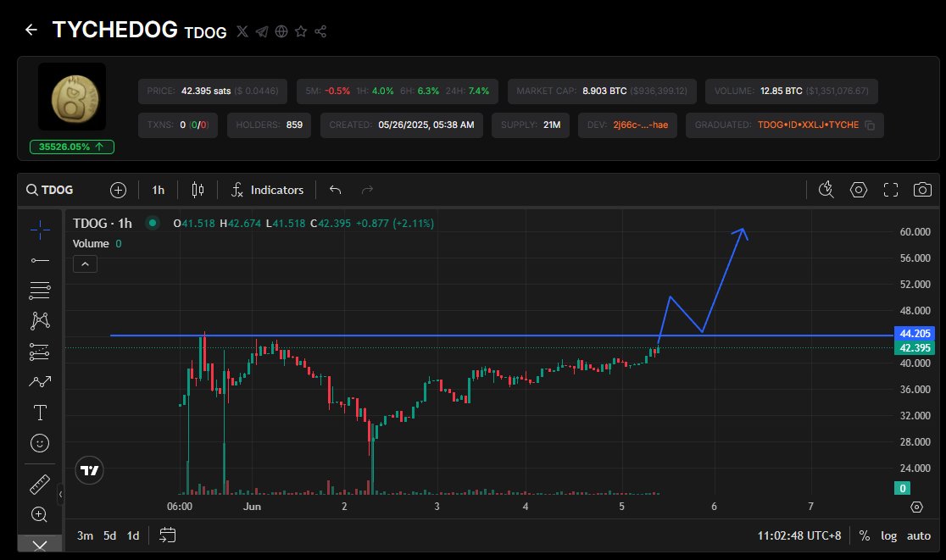The width and height of the screenshot is (946, 560).
Task: Open the 1h timeframe selector
Action: click(158, 190)
